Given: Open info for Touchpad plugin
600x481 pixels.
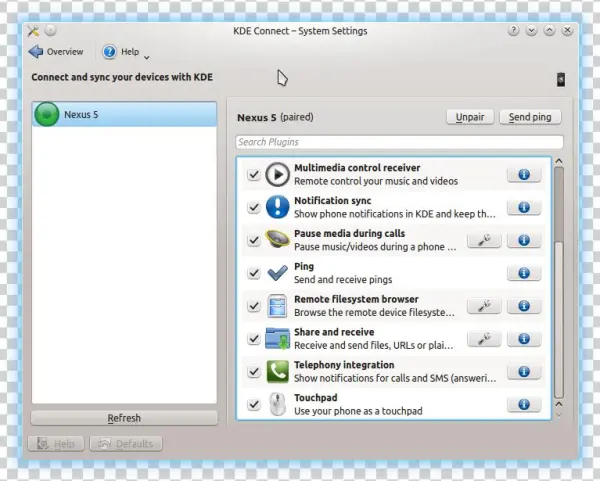Looking at the screenshot, I should click(524, 405).
